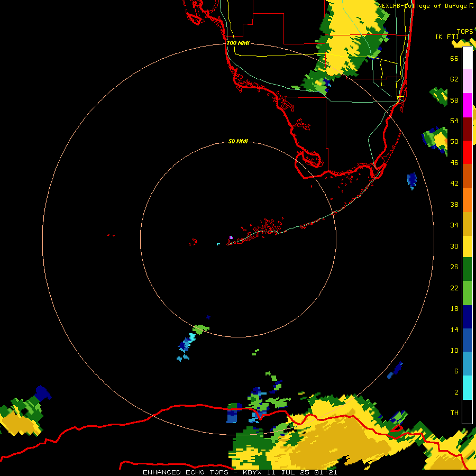Click the '100 NMI' range ring label
The height and width of the screenshot is (476, 476).
(x=238, y=43)
